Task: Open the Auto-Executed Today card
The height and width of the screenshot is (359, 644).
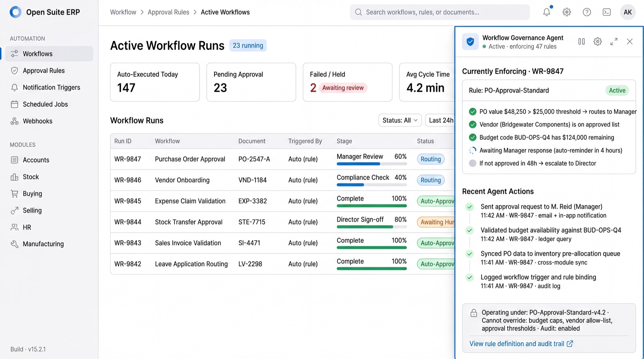Action: click(155, 82)
